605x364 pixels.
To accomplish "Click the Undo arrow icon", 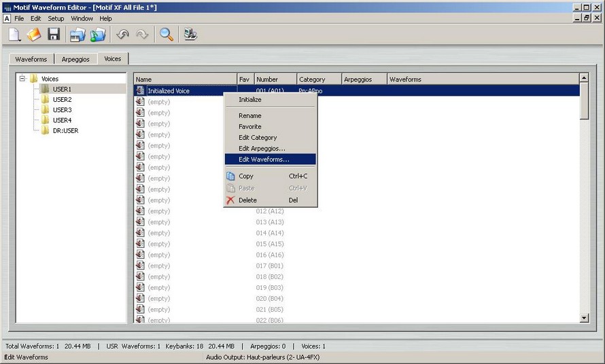I will [x=123, y=35].
